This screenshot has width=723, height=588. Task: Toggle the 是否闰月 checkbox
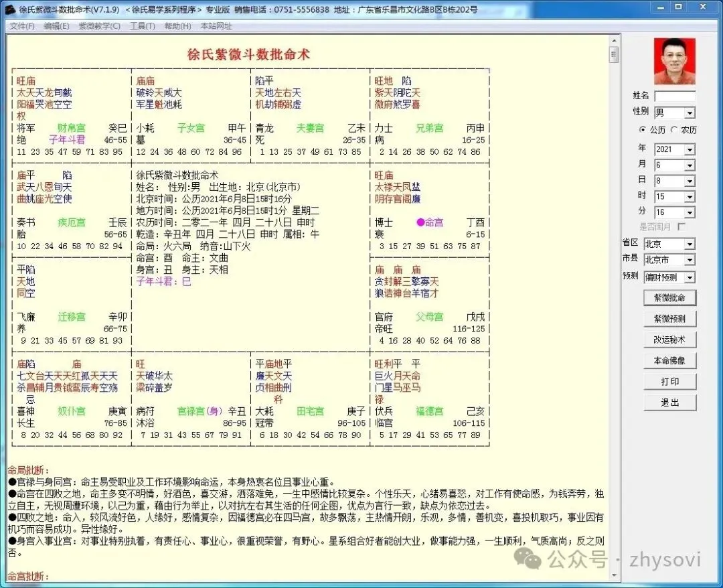681,226
